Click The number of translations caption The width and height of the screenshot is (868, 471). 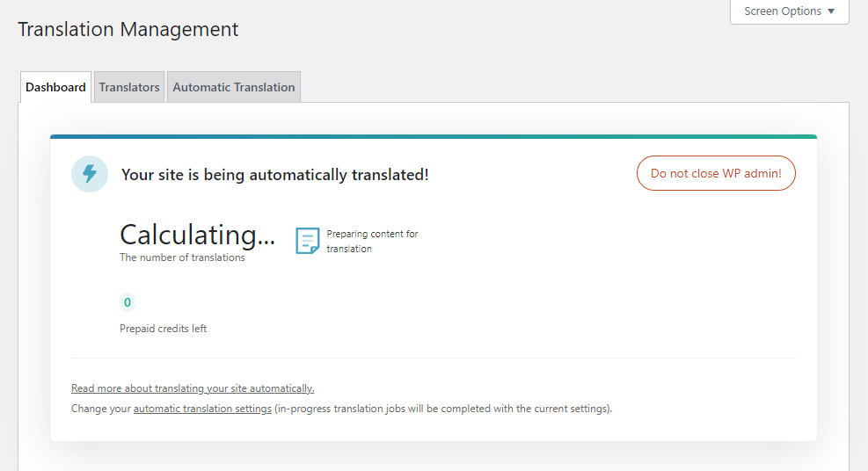182,257
